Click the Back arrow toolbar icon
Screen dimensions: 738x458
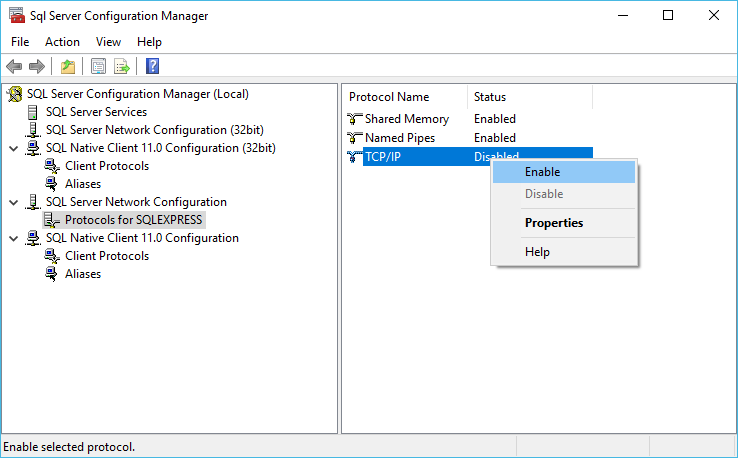pos(14,66)
